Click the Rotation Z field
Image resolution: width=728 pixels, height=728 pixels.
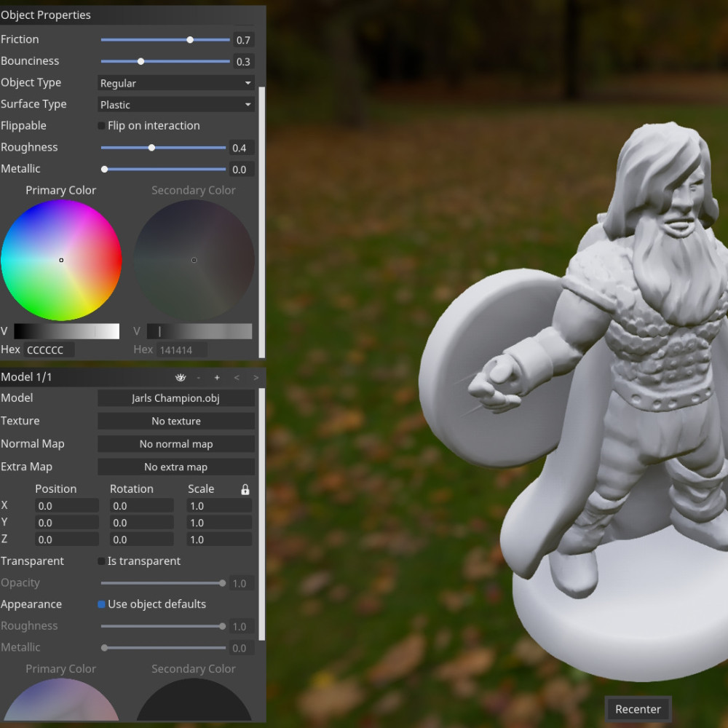tap(142, 539)
